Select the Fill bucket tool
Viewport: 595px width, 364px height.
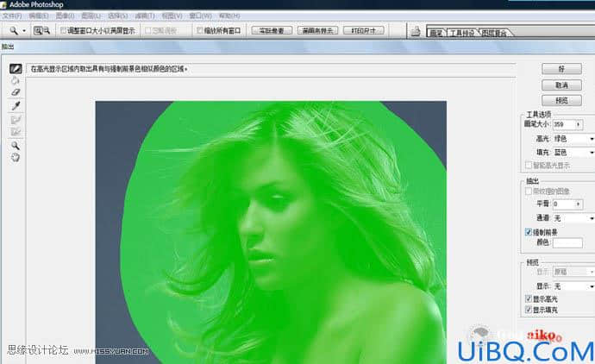pyautogui.click(x=16, y=80)
